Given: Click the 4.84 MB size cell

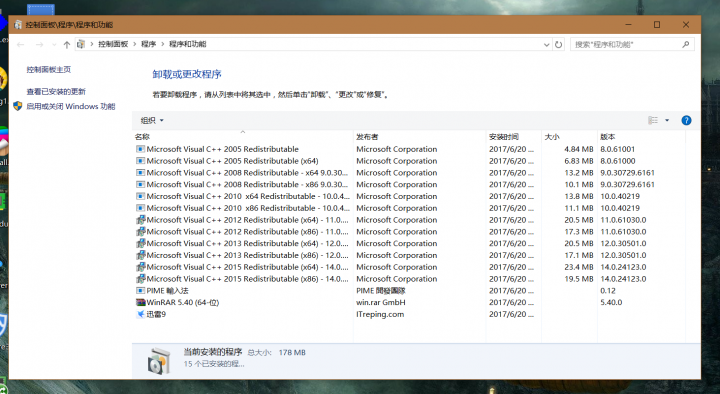Looking at the screenshot, I should (579, 149).
